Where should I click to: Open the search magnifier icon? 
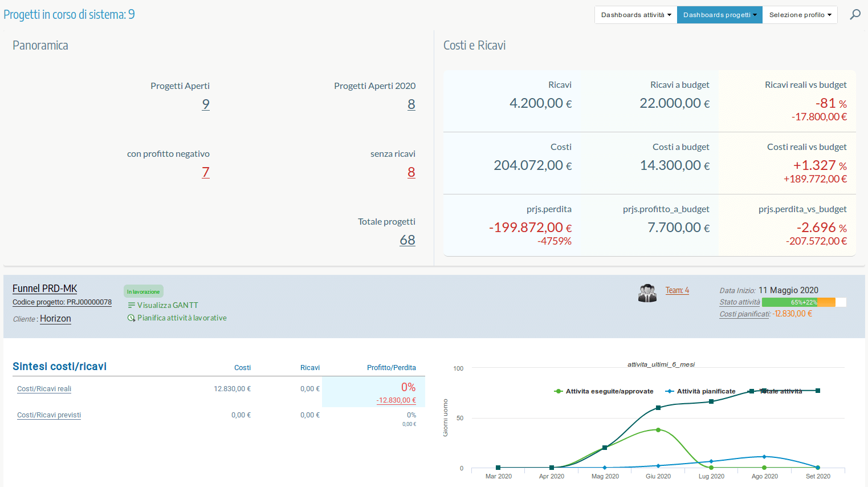(x=855, y=14)
